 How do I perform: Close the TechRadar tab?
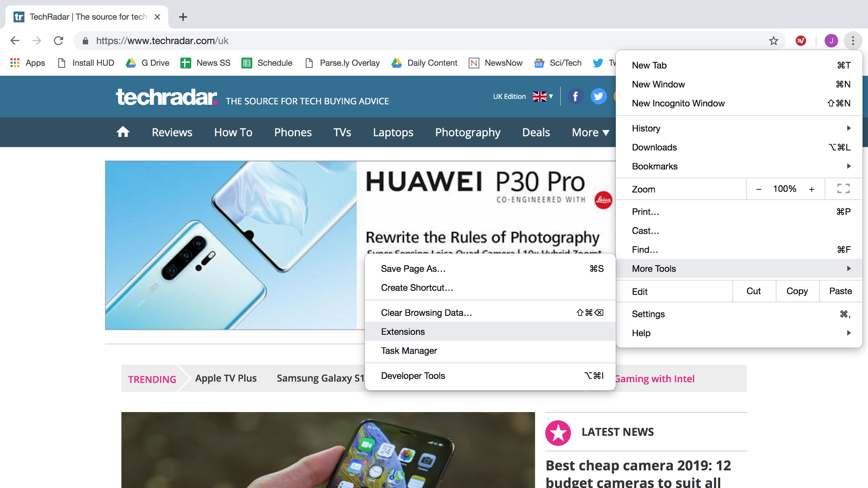pyautogui.click(x=157, y=17)
